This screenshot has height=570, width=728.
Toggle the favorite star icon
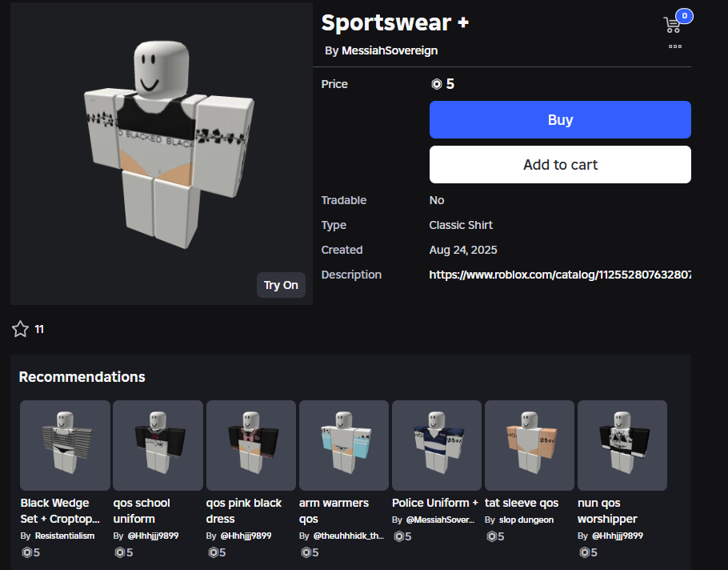click(21, 329)
